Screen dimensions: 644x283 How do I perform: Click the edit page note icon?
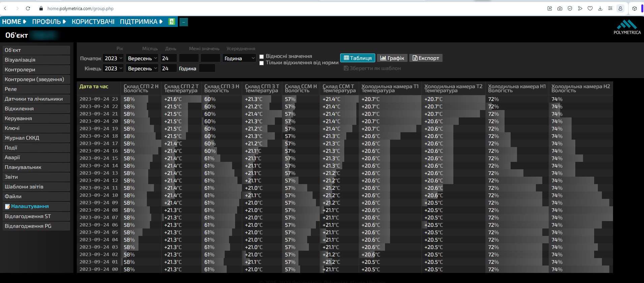point(550,8)
